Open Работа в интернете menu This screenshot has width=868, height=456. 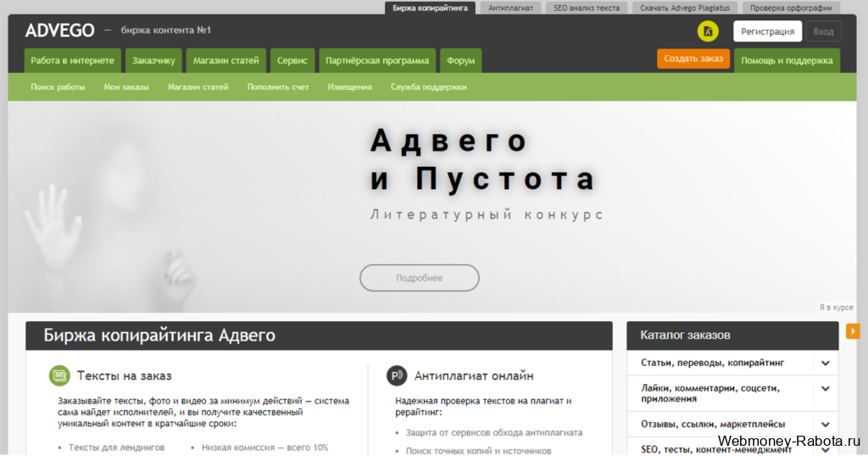73,61
